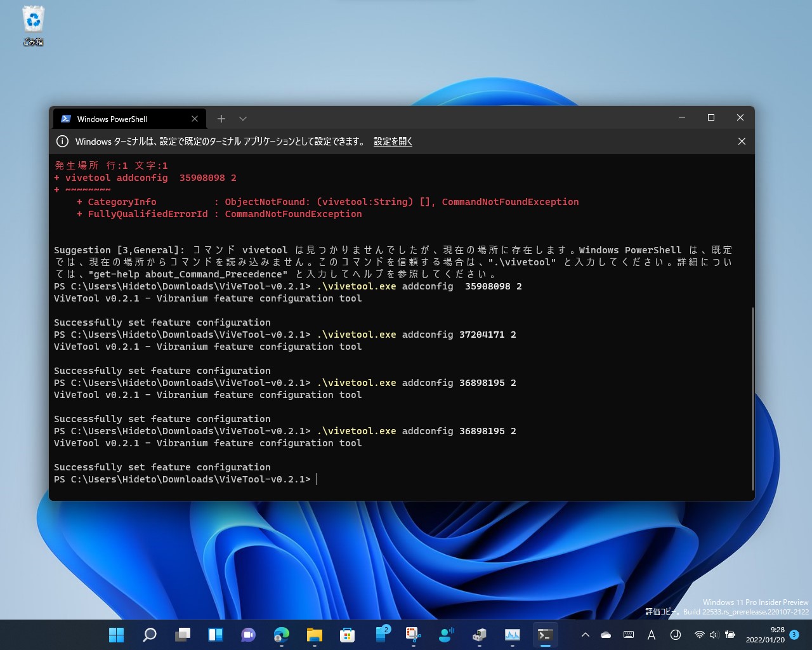Image resolution: width=812 pixels, height=650 pixels.
Task: Open Snipping Tool from the taskbar
Action: click(414, 635)
